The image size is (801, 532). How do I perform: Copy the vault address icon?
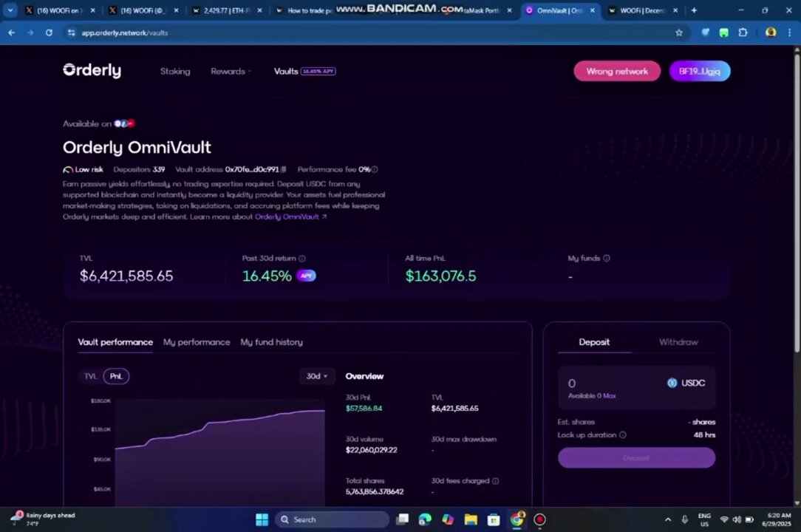pos(284,169)
